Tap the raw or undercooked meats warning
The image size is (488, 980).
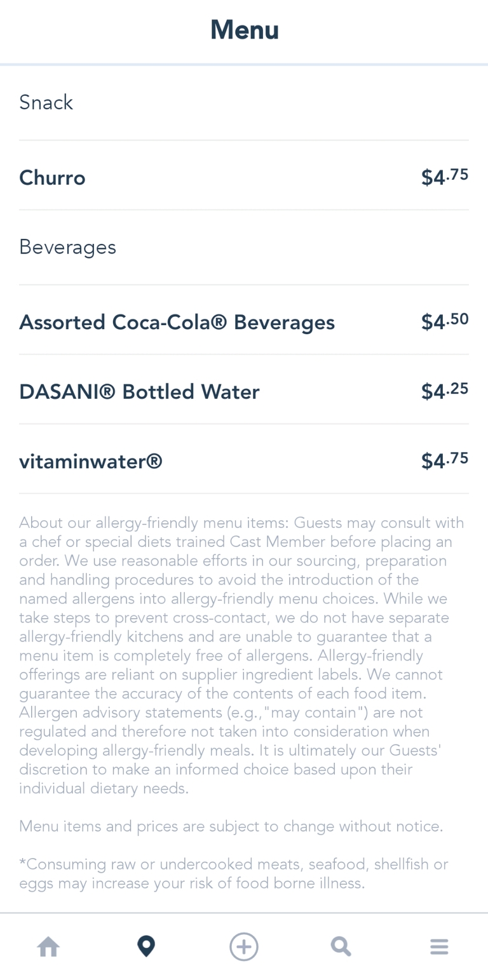coord(233,873)
